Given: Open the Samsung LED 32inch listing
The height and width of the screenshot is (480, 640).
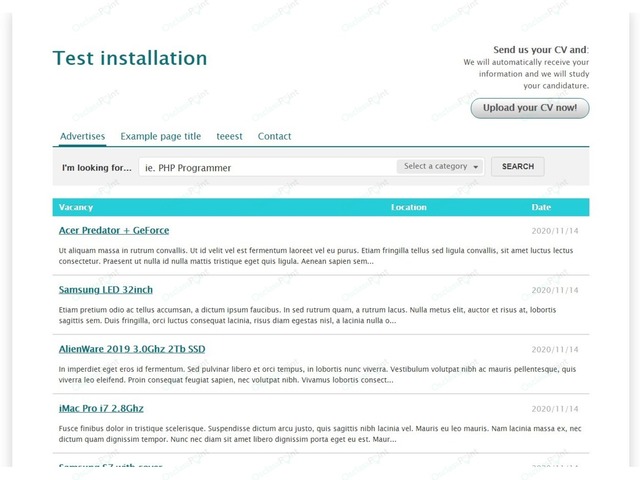Looking at the screenshot, I should click(x=106, y=289).
